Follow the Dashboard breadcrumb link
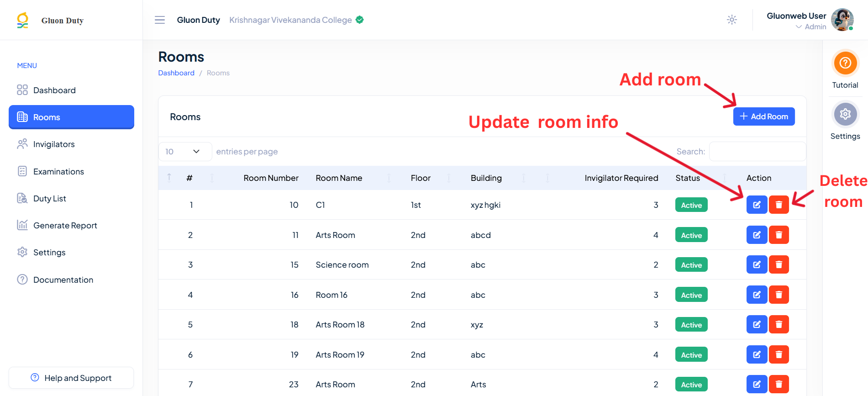This screenshot has width=868, height=396. (x=176, y=73)
